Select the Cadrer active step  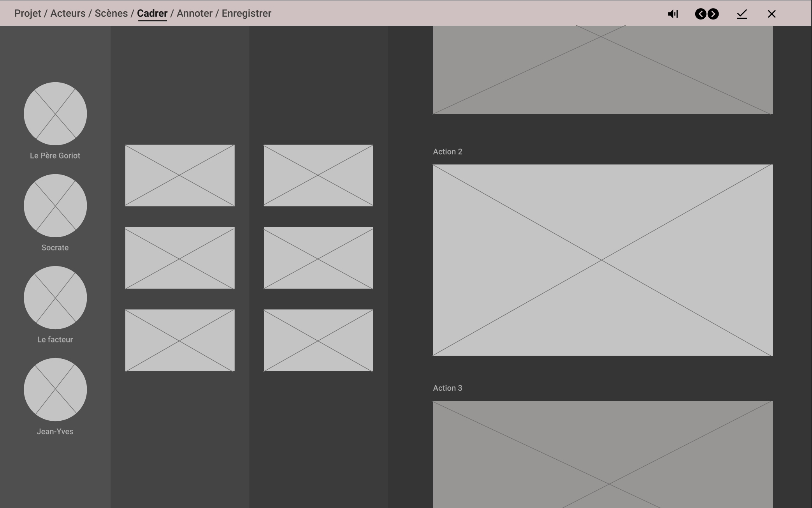[152, 13]
